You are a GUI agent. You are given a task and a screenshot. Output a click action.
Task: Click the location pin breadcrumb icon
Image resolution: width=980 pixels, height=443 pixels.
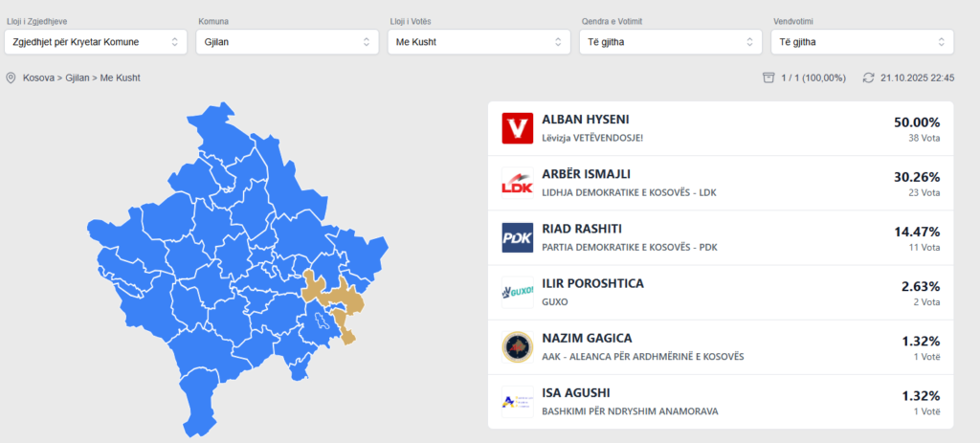[x=11, y=78]
